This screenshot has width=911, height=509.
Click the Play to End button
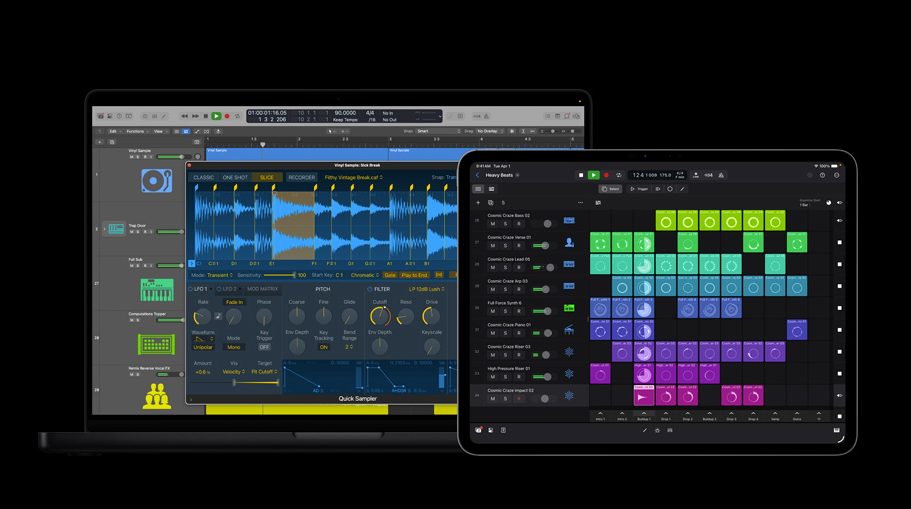point(414,275)
